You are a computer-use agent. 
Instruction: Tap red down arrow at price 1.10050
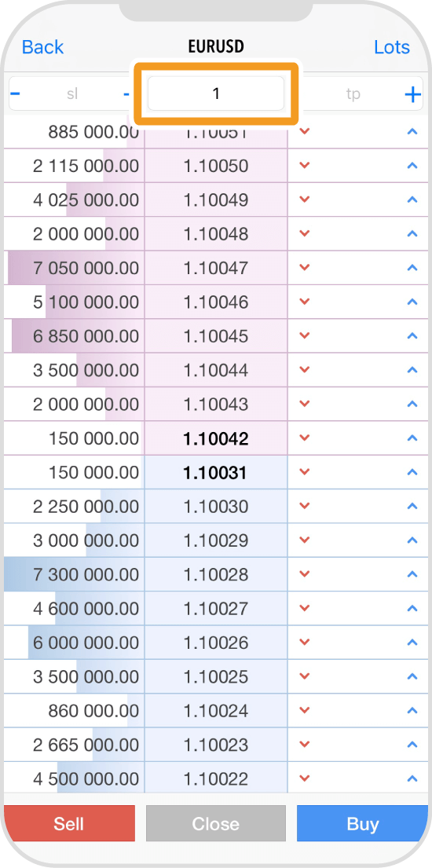point(304,166)
